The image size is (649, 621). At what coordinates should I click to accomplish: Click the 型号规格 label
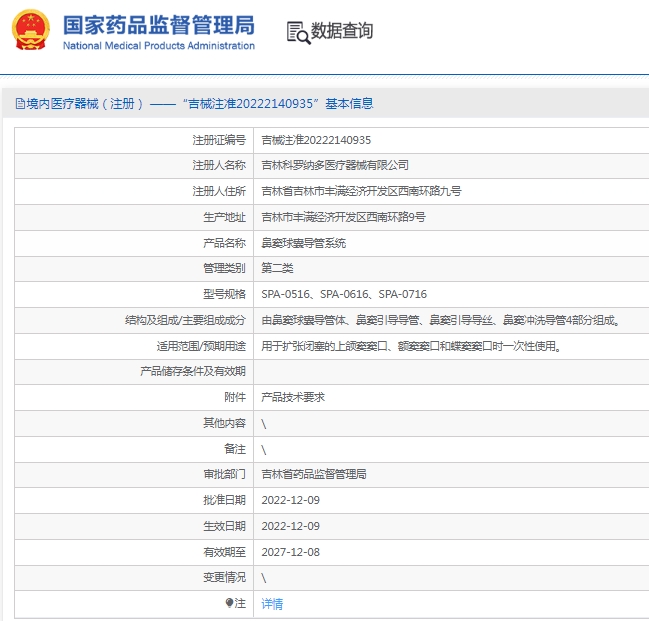[224, 294]
